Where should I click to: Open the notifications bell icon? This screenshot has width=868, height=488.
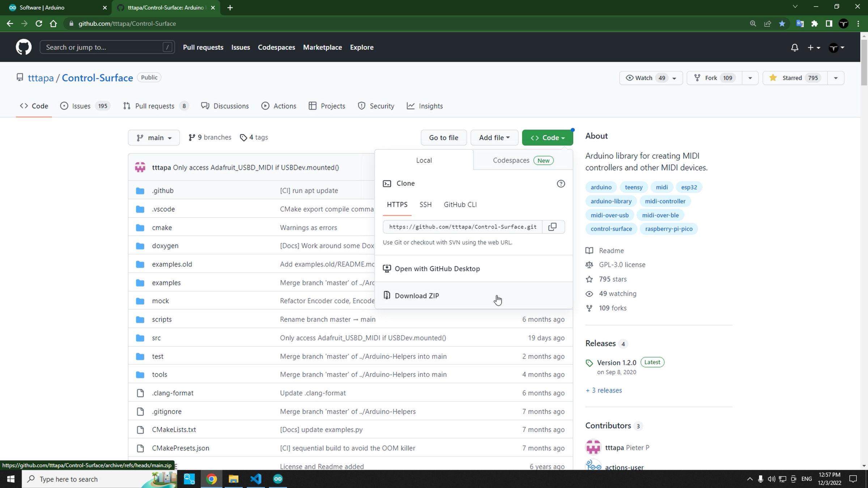(x=794, y=47)
